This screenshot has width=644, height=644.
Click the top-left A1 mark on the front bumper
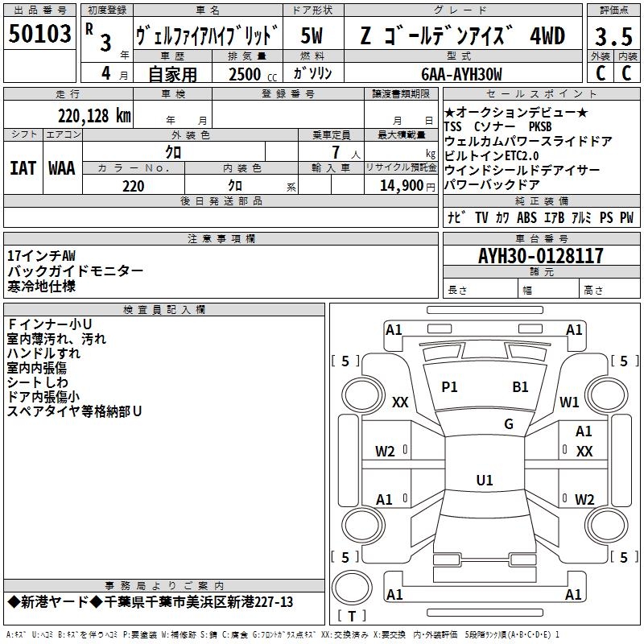point(394,329)
